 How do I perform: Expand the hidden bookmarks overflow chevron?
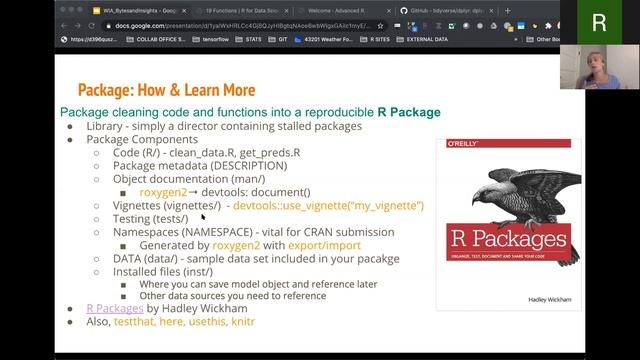(x=516, y=40)
